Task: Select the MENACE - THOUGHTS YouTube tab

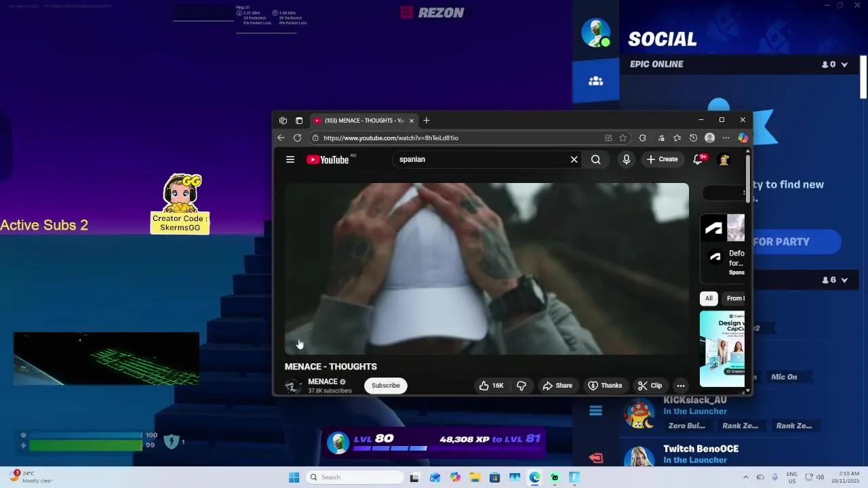Action: point(364,121)
